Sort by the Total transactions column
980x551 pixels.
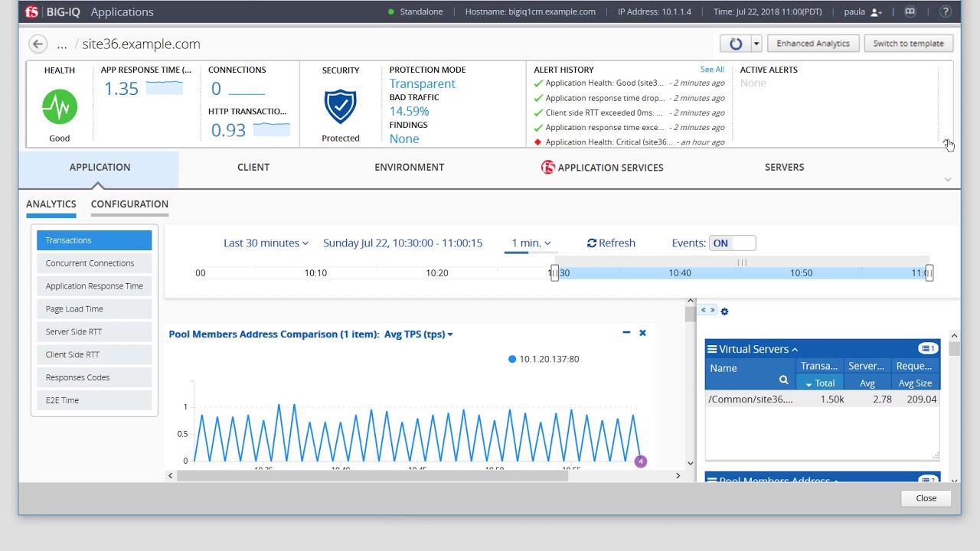point(819,383)
